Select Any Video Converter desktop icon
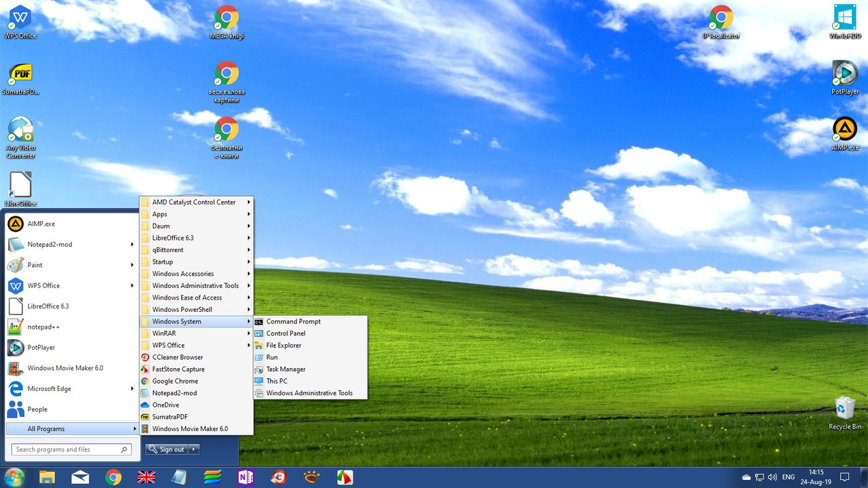This screenshot has height=488, width=868. (x=20, y=138)
